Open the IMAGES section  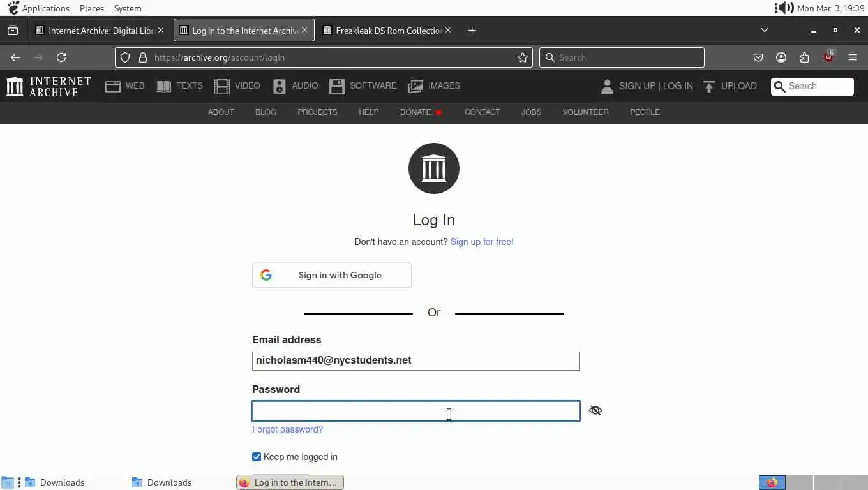click(x=434, y=86)
